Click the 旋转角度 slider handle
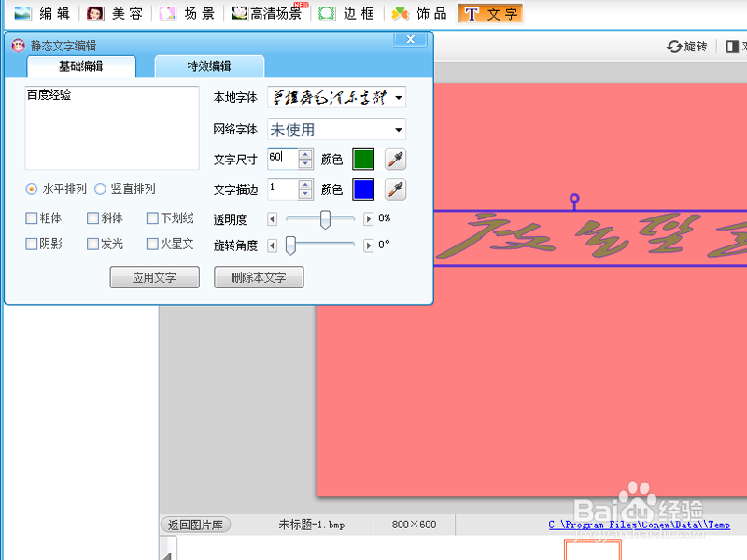The width and height of the screenshot is (747, 560). (x=290, y=245)
